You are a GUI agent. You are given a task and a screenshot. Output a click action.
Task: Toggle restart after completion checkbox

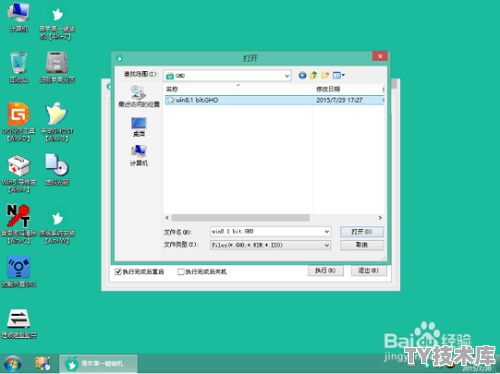tap(118, 272)
